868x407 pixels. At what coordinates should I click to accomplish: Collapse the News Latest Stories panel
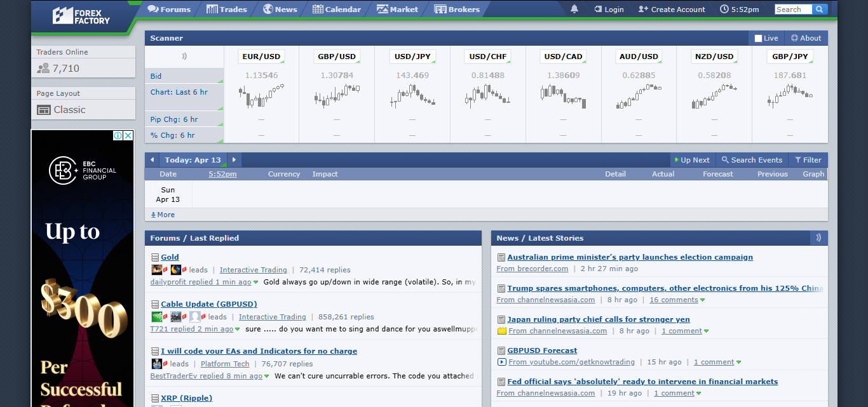pos(818,238)
